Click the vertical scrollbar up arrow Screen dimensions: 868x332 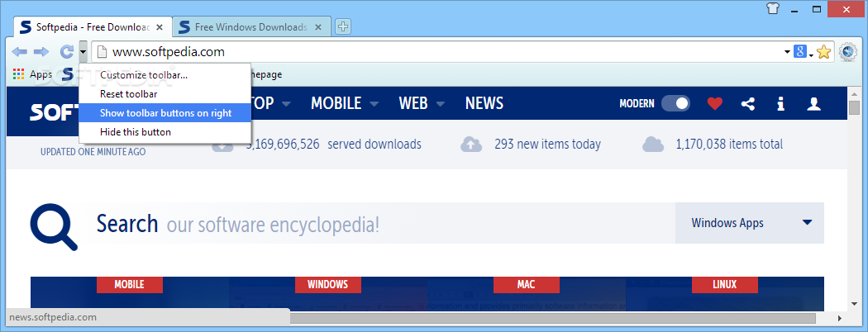pyautogui.click(x=854, y=92)
